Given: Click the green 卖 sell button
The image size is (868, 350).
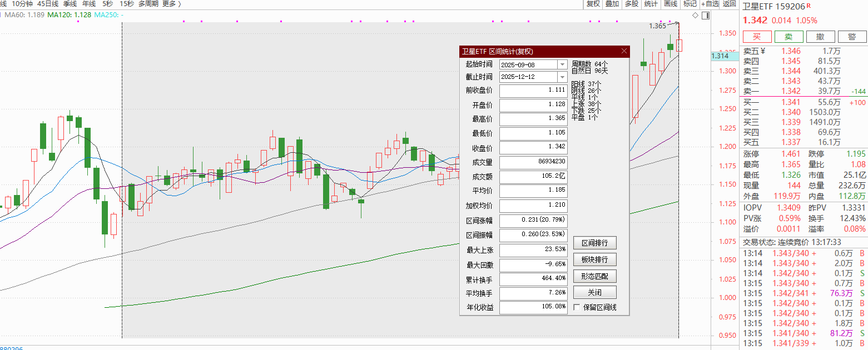Looking at the screenshot, I should [x=788, y=37].
